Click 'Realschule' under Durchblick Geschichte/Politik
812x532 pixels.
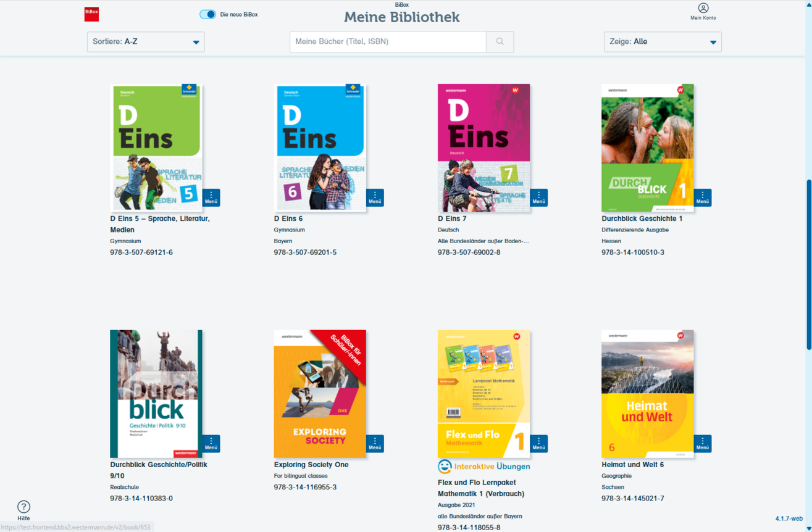(x=125, y=488)
